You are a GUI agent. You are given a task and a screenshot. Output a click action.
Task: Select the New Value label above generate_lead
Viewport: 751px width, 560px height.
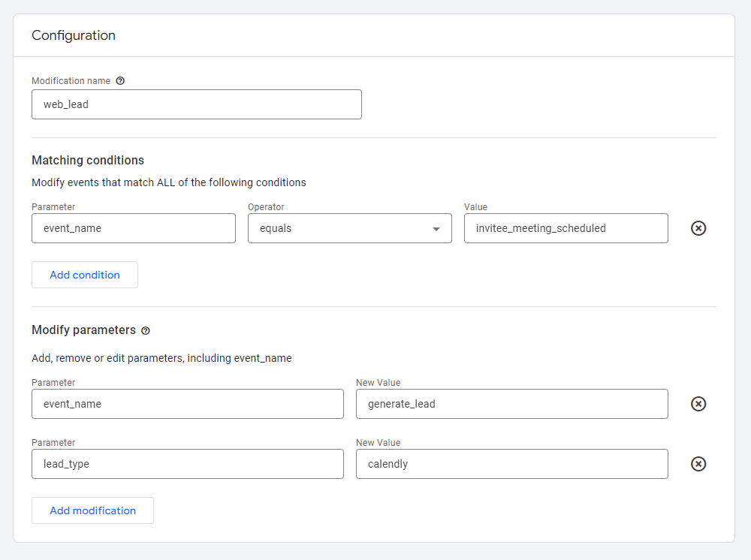coord(378,382)
